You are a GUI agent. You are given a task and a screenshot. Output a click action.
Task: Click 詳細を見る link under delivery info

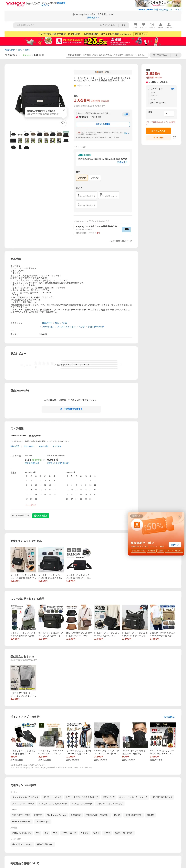click(x=122, y=162)
